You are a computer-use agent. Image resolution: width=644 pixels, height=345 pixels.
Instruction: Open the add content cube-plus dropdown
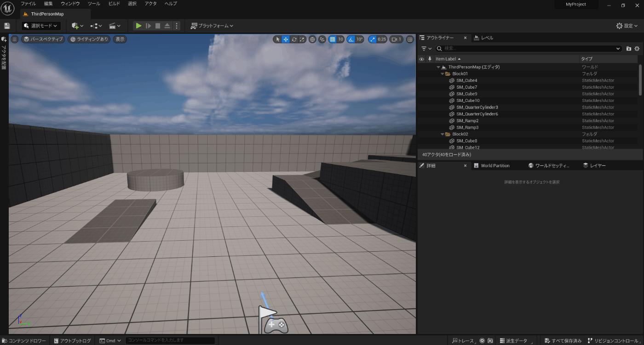point(78,26)
